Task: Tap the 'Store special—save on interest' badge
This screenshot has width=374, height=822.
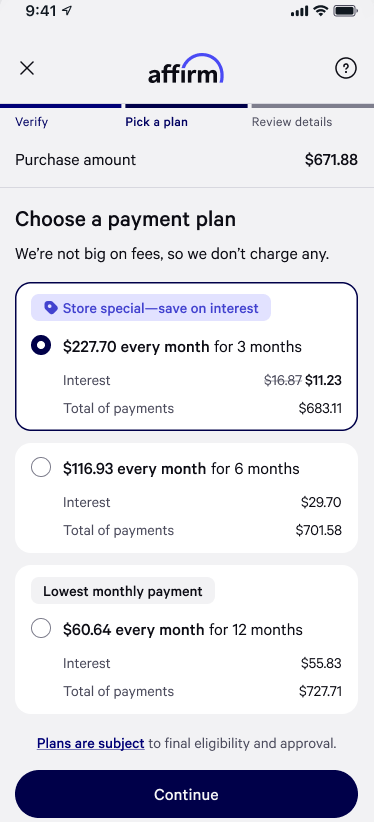Action: 151,308
